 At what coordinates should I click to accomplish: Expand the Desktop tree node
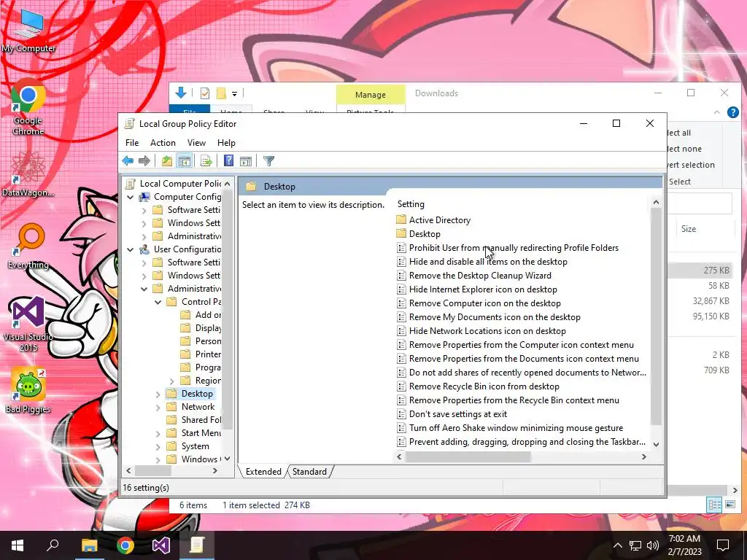click(x=158, y=394)
